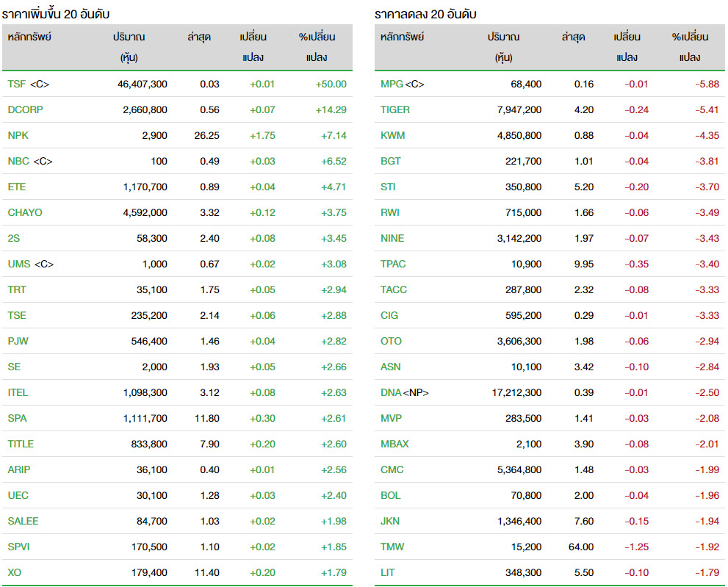Click the JKN ticker symbol
This screenshot has width=728, height=587.
(x=390, y=521)
